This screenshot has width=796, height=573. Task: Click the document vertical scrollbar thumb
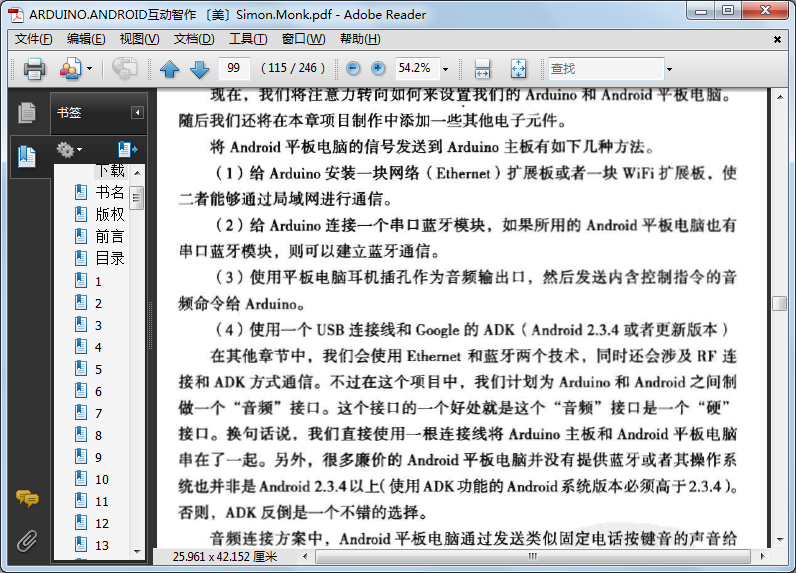[780, 303]
